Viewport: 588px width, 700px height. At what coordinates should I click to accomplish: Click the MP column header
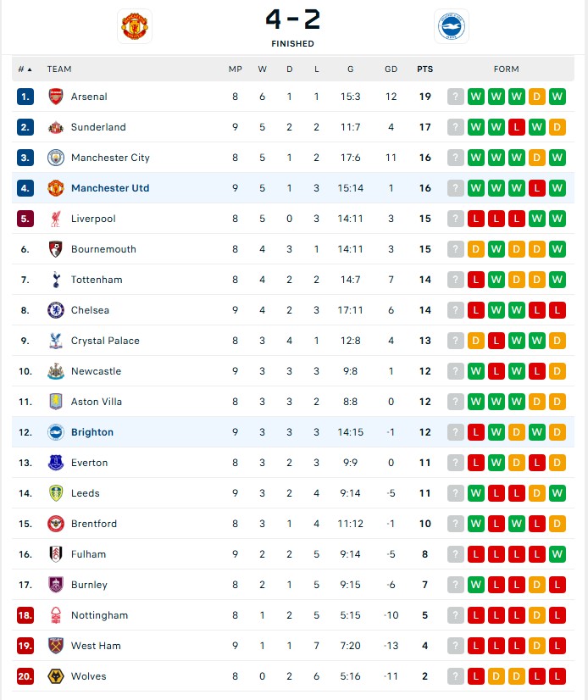pyautogui.click(x=236, y=69)
